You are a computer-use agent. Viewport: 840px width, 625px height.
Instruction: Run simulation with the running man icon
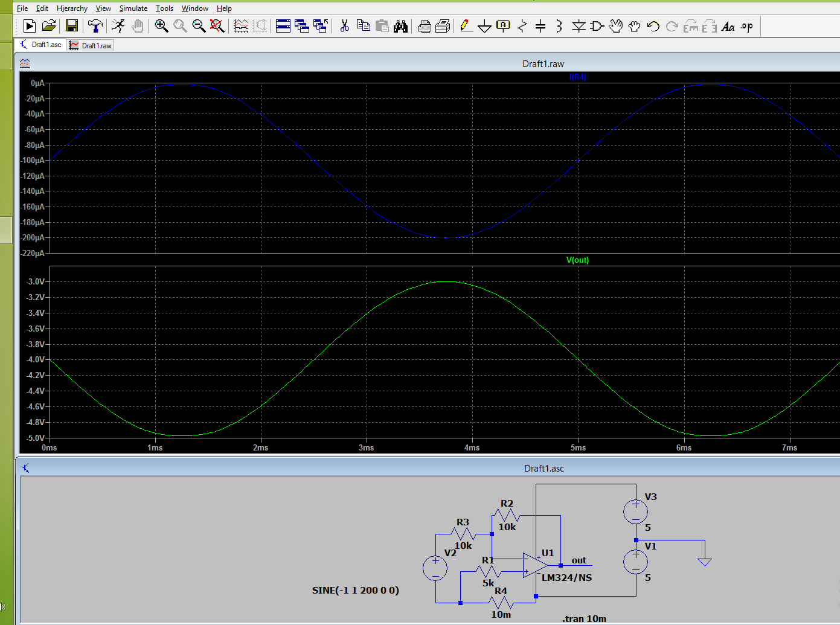pyautogui.click(x=118, y=26)
